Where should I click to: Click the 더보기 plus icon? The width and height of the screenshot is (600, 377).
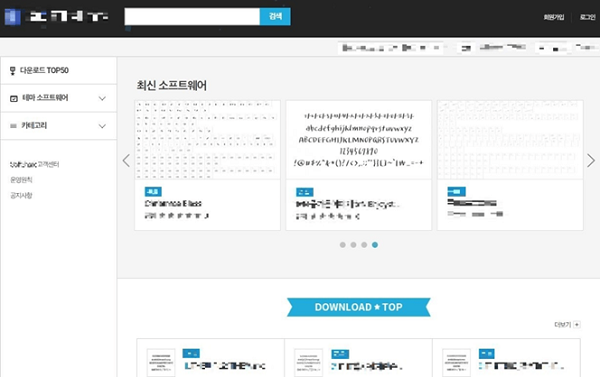577,325
